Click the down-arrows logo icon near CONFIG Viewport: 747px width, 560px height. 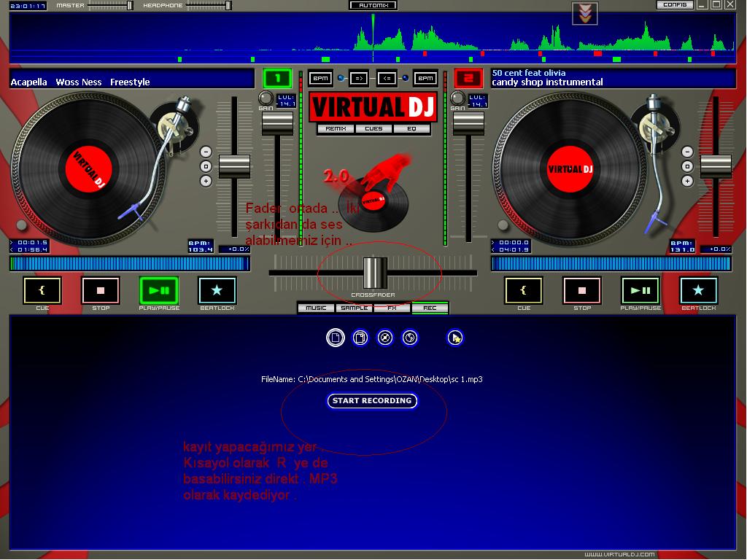584,13
